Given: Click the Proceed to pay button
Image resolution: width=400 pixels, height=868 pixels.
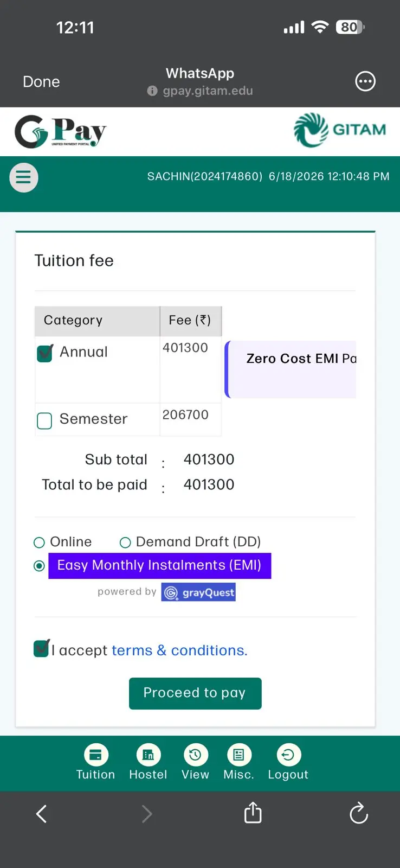Looking at the screenshot, I should 195,693.
